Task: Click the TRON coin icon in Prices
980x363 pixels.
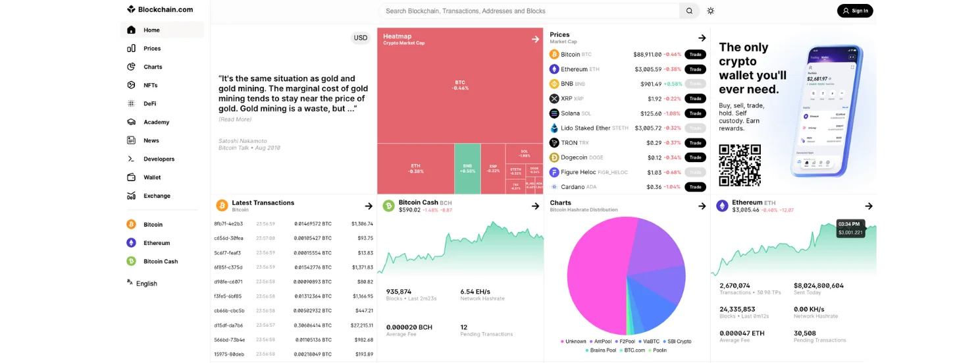Action: [554, 143]
